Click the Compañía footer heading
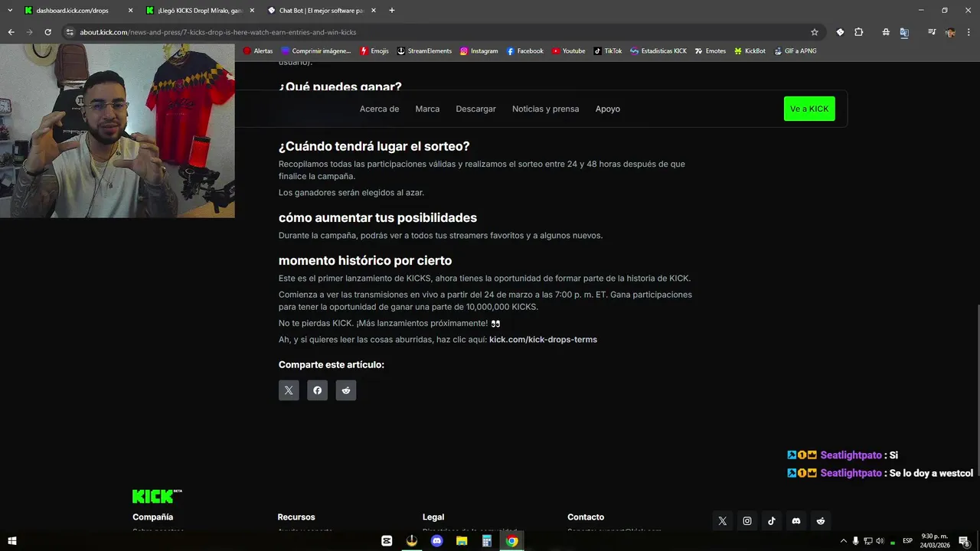 click(x=152, y=517)
